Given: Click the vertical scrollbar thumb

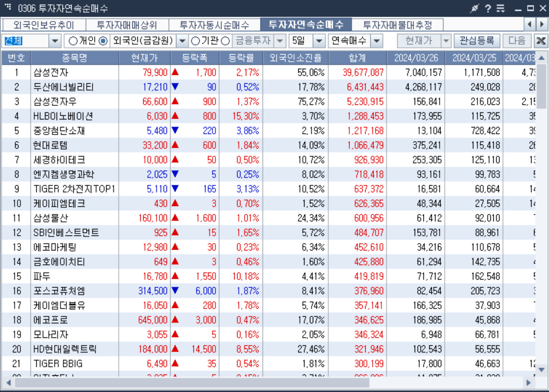Looking at the screenshot, I should pos(541,86).
